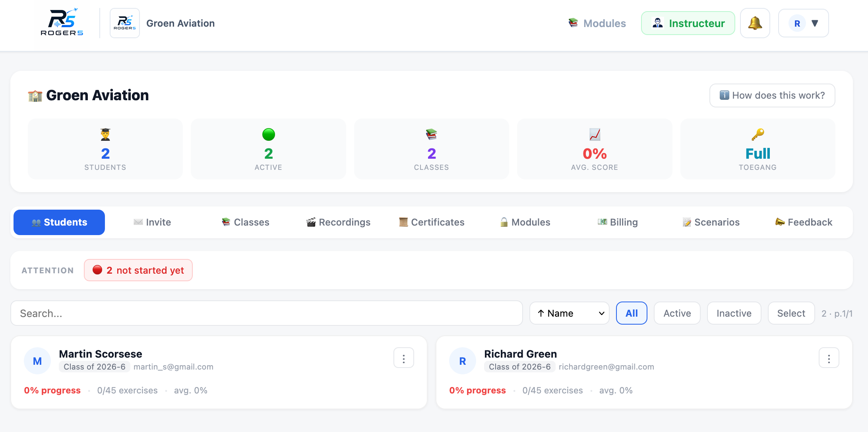Click the Full Toegang value
The height and width of the screenshot is (432, 868).
point(758,154)
